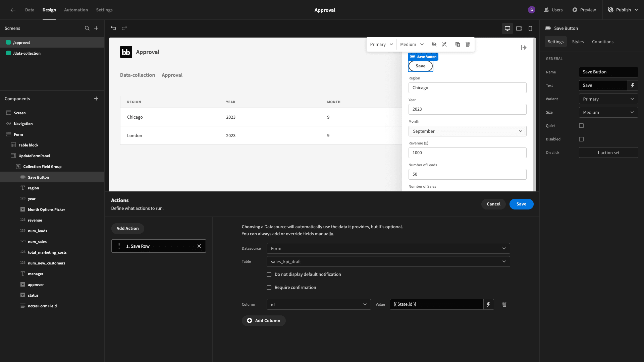Click the duplicate component icon

click(458, 44)
